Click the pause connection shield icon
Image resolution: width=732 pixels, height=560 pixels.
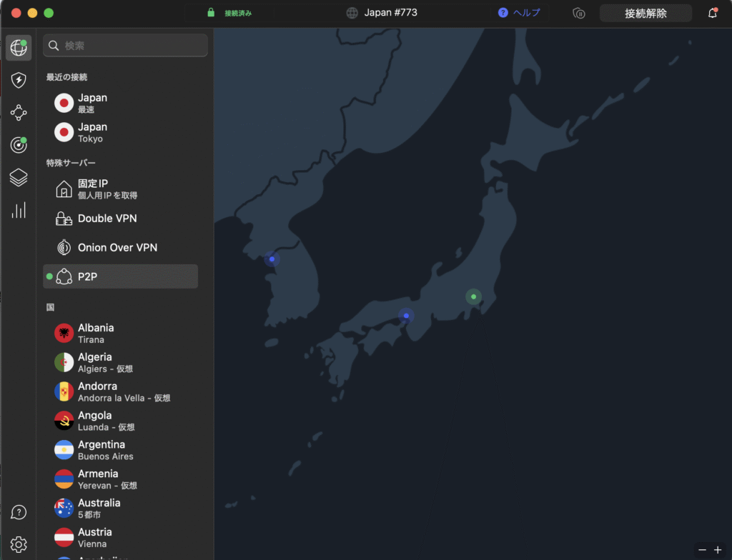(579, 14)
